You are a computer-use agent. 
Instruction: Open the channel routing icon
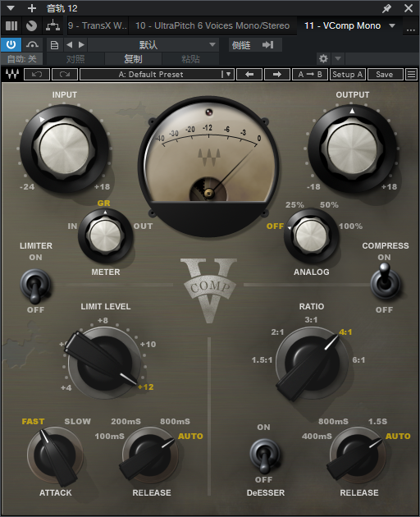click(x=52, y=25)
